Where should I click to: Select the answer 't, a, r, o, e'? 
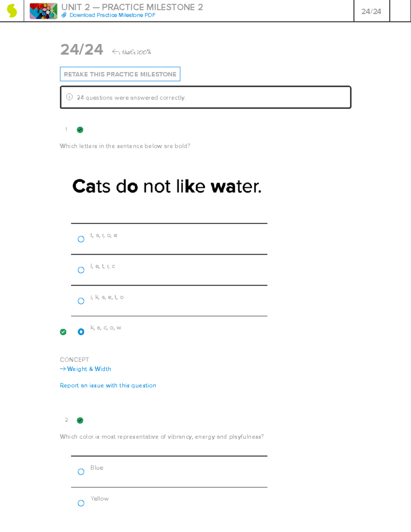coord(81,239)
